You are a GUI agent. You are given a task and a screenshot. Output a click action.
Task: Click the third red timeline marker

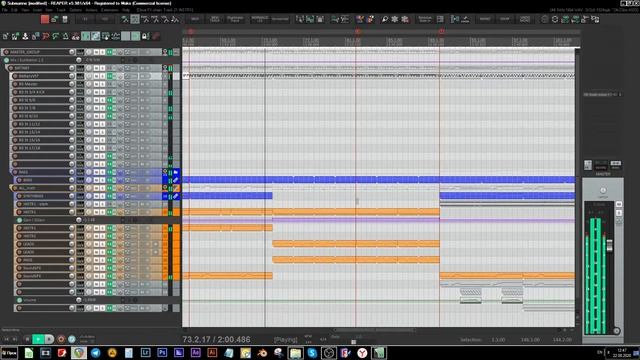(442, 31)
